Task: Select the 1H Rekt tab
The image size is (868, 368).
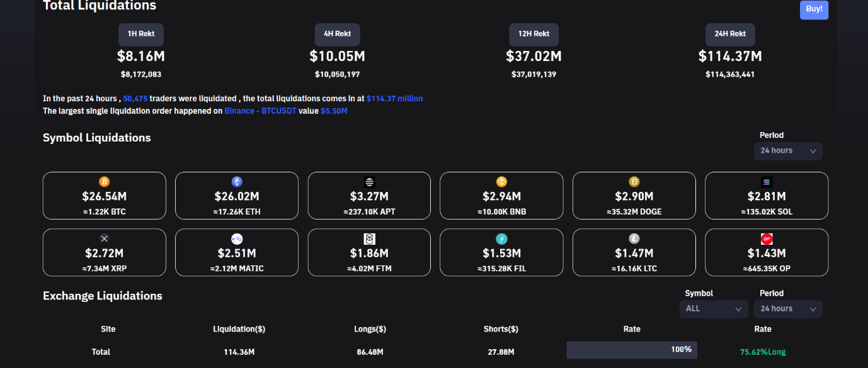Action: pyautogui.click(x=141, y=34)
